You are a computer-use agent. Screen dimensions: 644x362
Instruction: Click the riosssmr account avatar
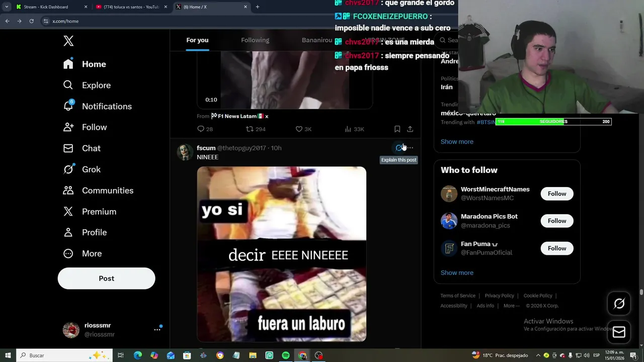pyautogui.click(x=71, y=329)
